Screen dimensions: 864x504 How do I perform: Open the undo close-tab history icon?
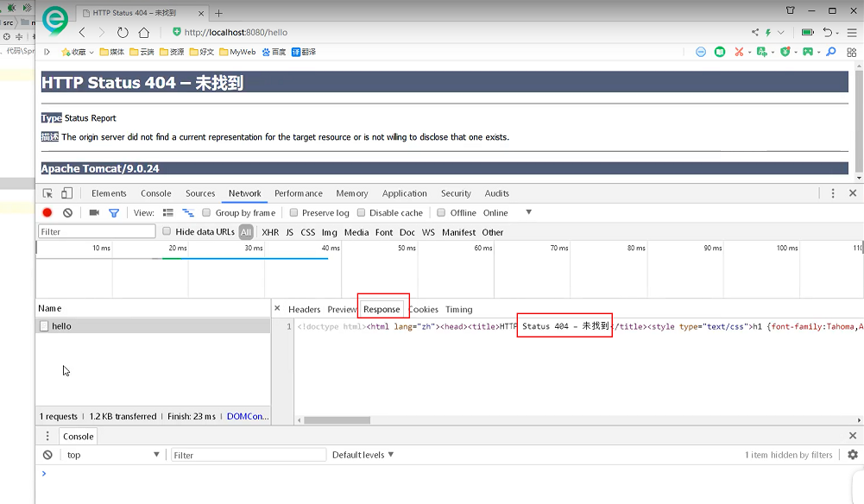coord(827,33)
